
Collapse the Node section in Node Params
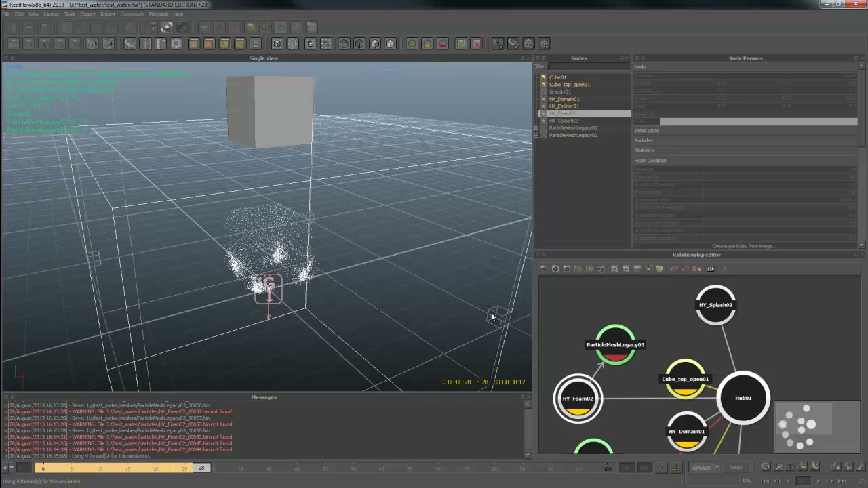point(744,67)
